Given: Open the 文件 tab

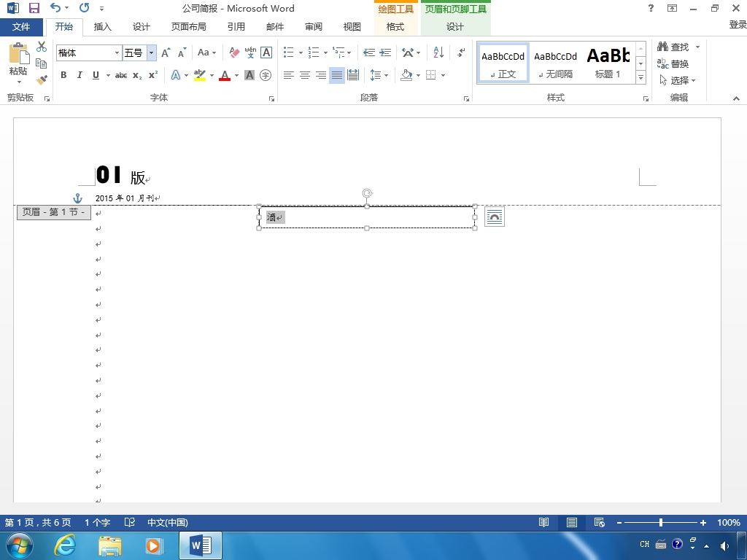Looking at the screenshot, I should pos(21,27).
